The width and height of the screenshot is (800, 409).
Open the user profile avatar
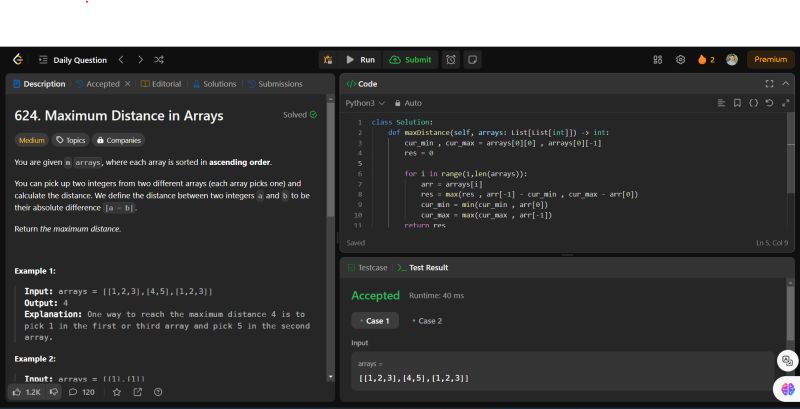point(732,60)
